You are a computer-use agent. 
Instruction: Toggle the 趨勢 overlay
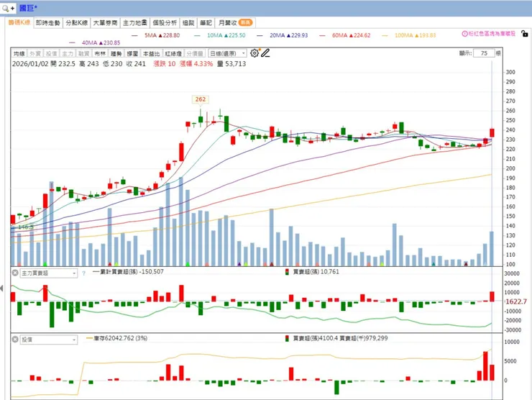coord(116,54)
